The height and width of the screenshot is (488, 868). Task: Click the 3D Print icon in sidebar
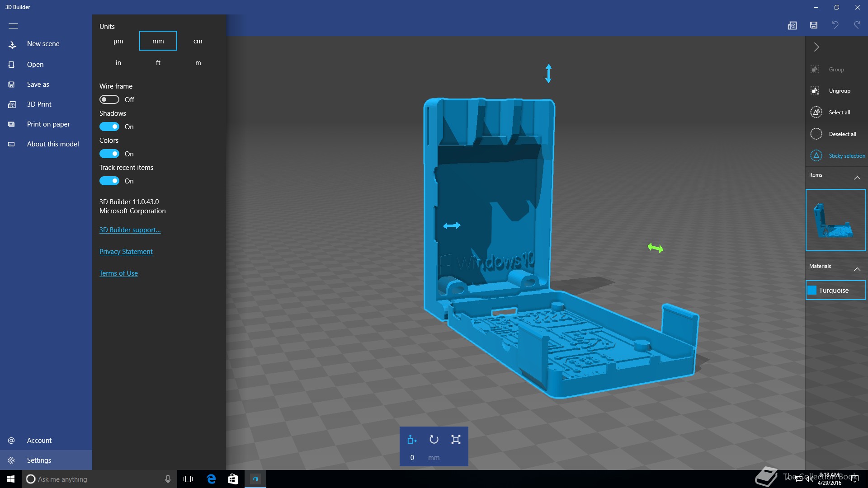tap(12, 104)
